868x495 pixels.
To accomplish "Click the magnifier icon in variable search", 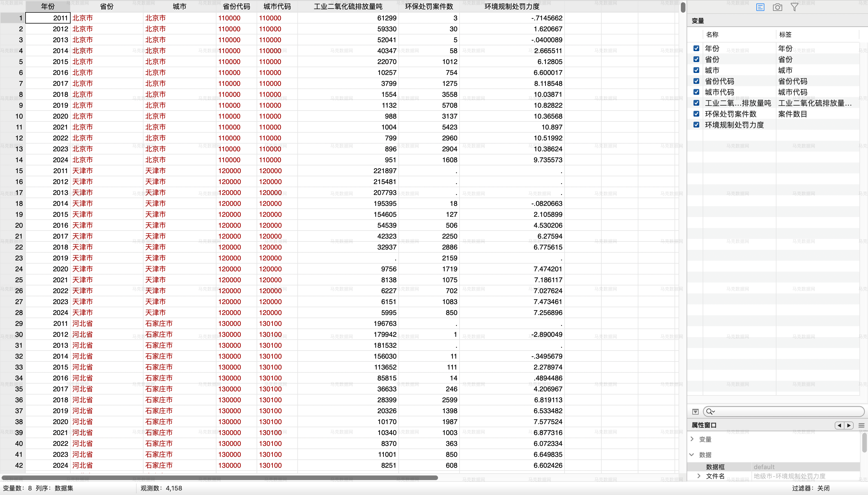I will coord(710,412).
